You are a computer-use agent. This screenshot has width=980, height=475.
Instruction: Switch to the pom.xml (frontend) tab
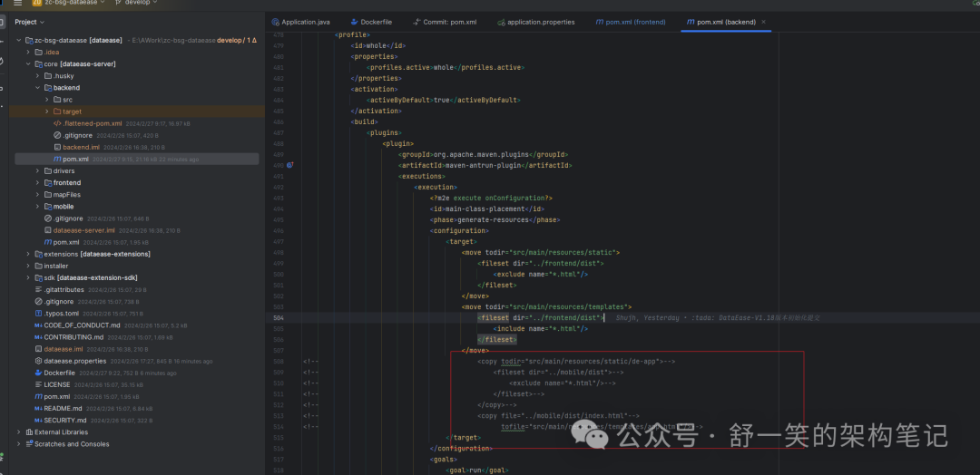630,22
